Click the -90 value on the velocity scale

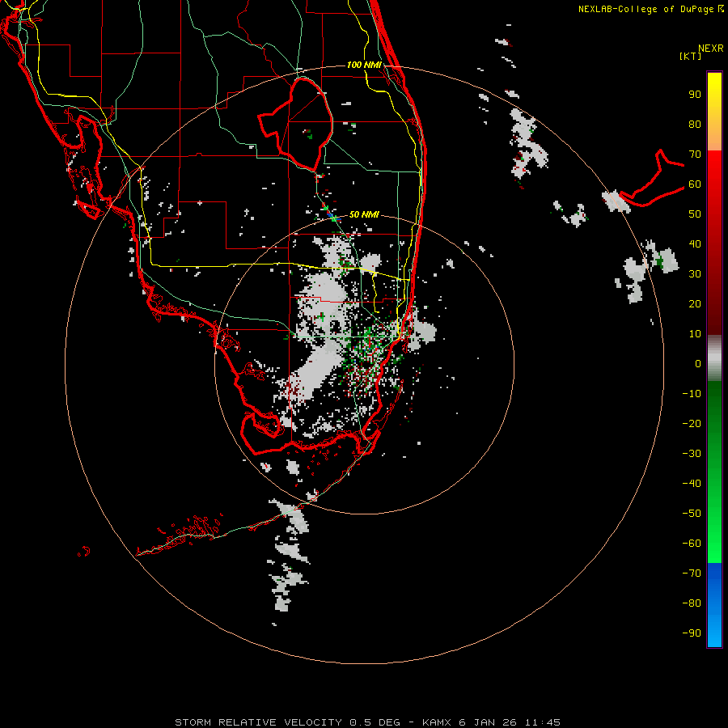pos(692,633)
